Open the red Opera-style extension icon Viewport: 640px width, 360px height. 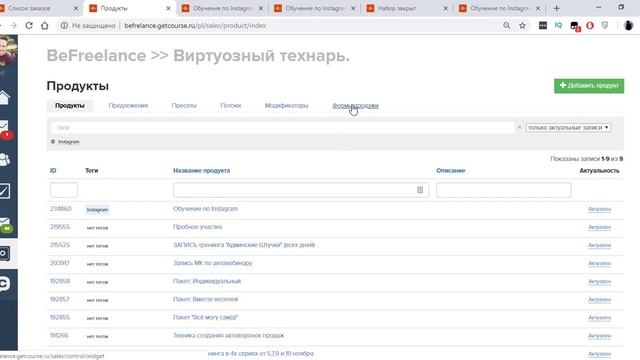point(590,25)
